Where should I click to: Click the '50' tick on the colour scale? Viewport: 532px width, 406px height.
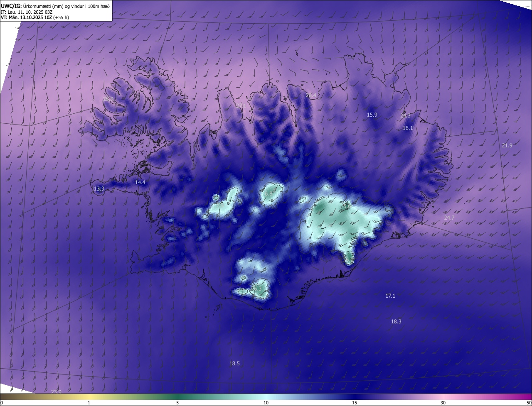[529, 403]
